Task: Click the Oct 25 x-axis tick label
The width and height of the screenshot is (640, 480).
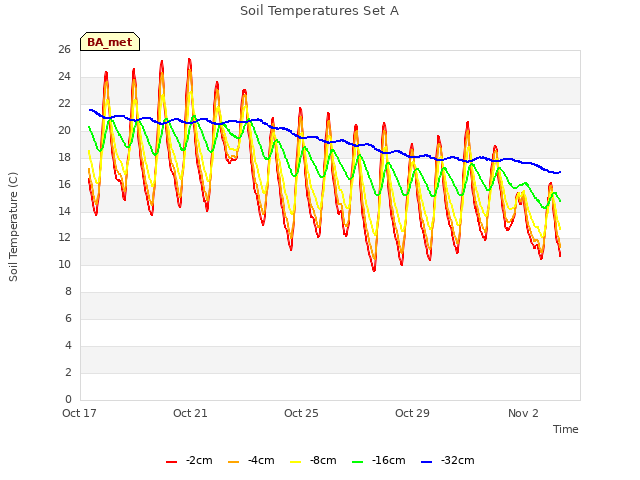Action: click(x=301, y=413)
